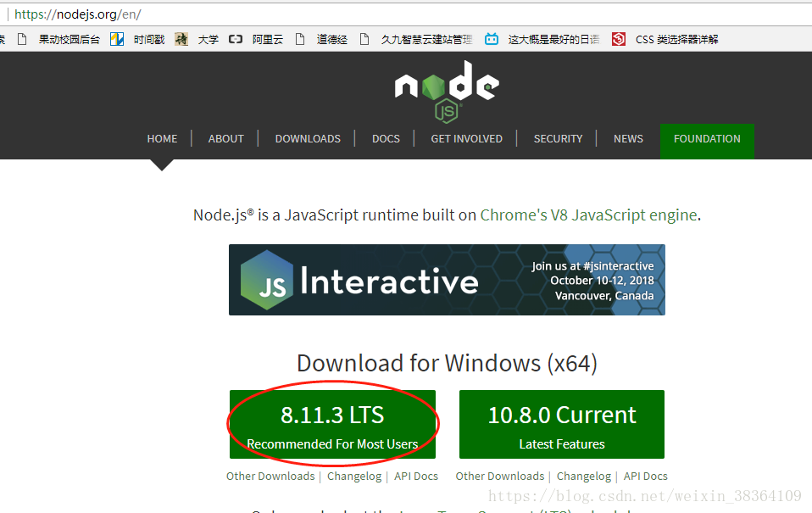Open Other Downloads under 8.11.3 LTS
The width and height of the screenshot is (812, 513).
[x=270, y=477]
